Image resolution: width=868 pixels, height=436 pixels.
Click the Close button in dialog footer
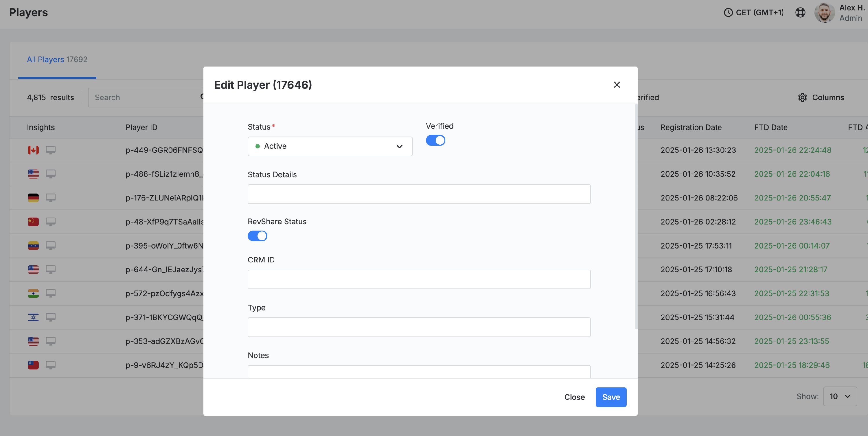click(x=574, y=397)
